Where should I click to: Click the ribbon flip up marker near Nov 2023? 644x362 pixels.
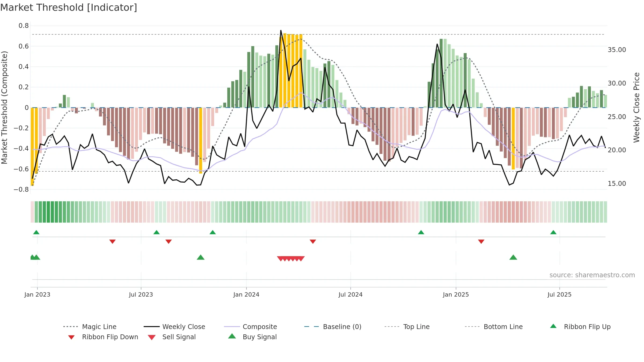pos(213,232)
